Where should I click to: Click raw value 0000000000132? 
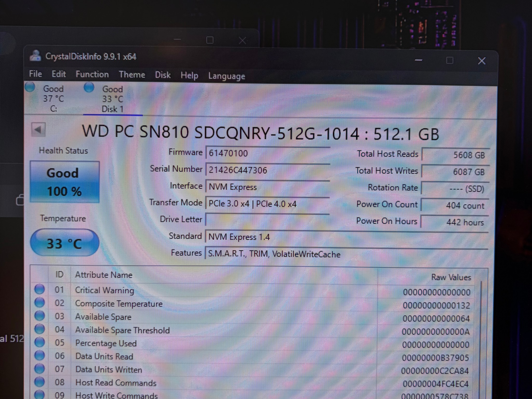point(436,305)
